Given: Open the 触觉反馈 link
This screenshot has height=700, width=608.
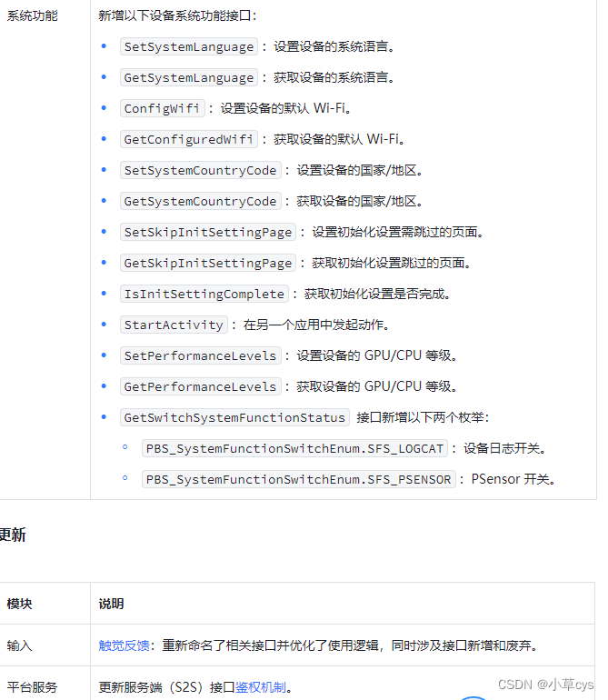Looking at the screenshot, I should [x=124, y=645].
